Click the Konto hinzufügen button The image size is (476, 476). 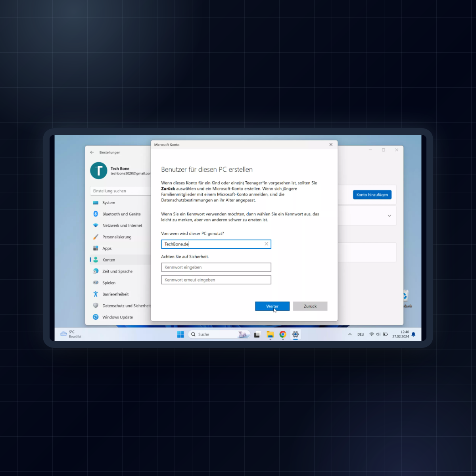click(372, 195)
